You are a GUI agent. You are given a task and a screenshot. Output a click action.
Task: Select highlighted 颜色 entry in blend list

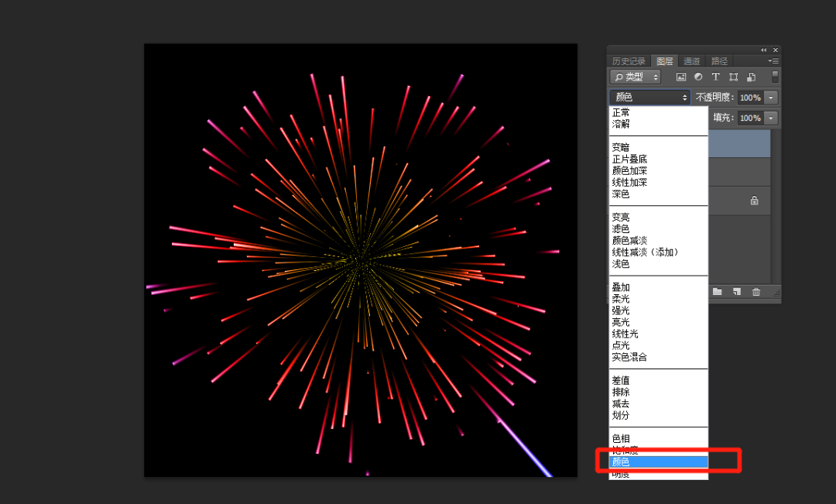659,462
